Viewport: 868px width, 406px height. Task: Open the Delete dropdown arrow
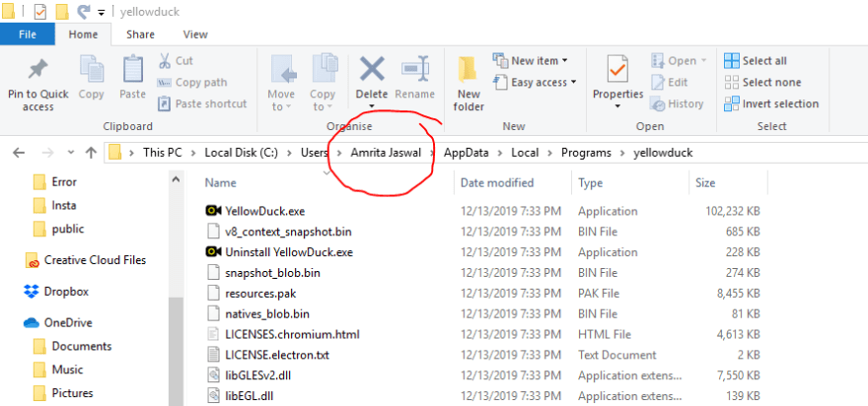coord(372,106)
